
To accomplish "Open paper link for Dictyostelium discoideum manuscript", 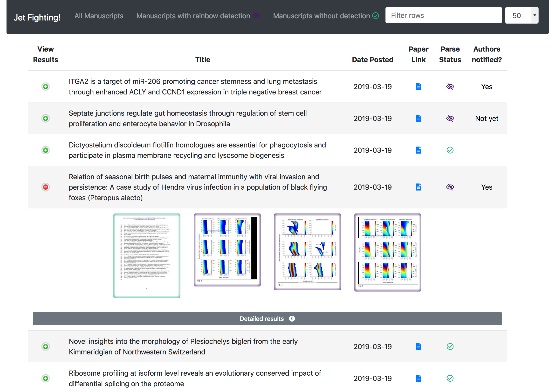I will point(418,150).
